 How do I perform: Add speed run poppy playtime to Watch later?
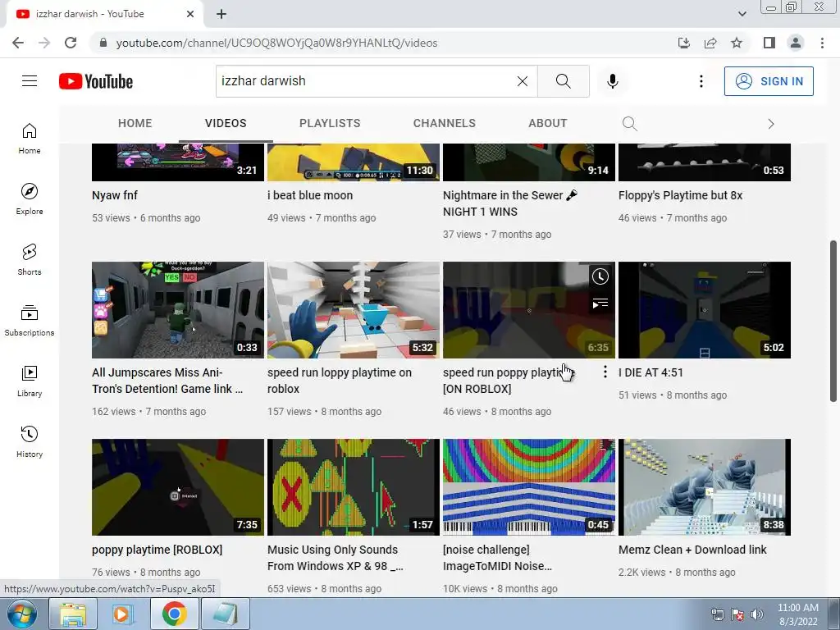(x=600, y=276)
